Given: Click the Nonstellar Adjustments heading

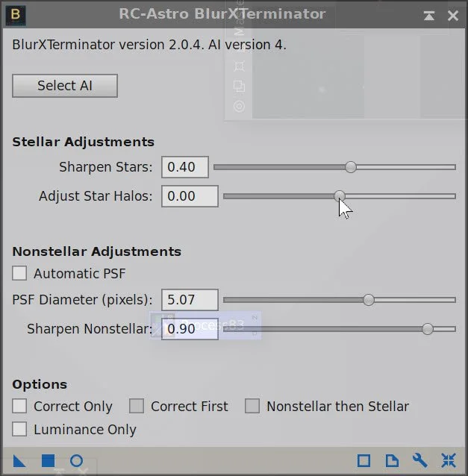Looking at the screenshot, I should point(96,251).
